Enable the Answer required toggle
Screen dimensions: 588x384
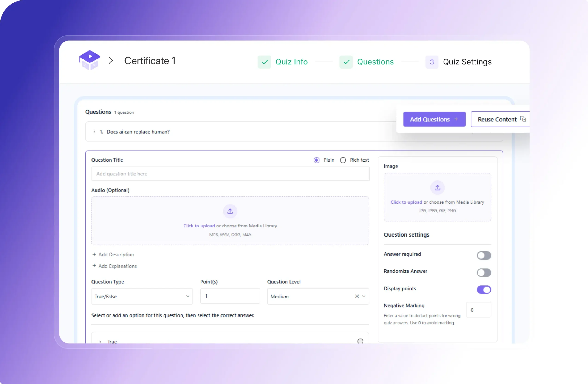tap(484, 255)
